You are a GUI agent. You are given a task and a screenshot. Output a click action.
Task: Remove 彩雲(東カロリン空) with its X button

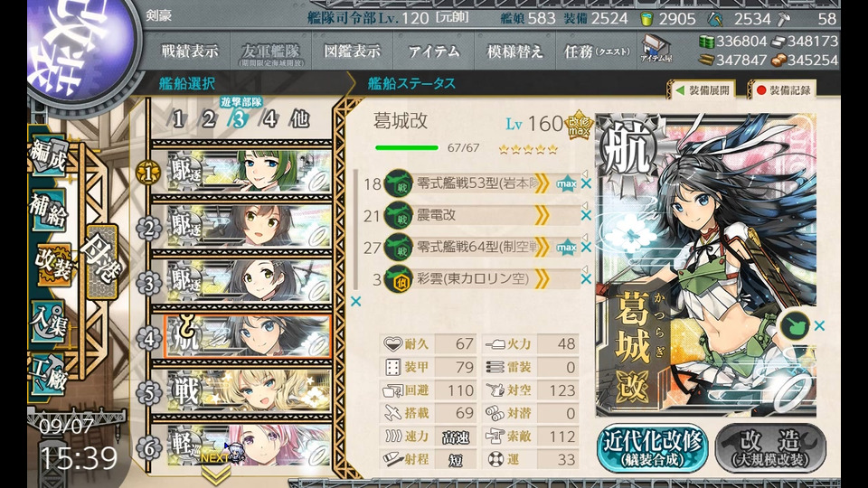[586, 279]
